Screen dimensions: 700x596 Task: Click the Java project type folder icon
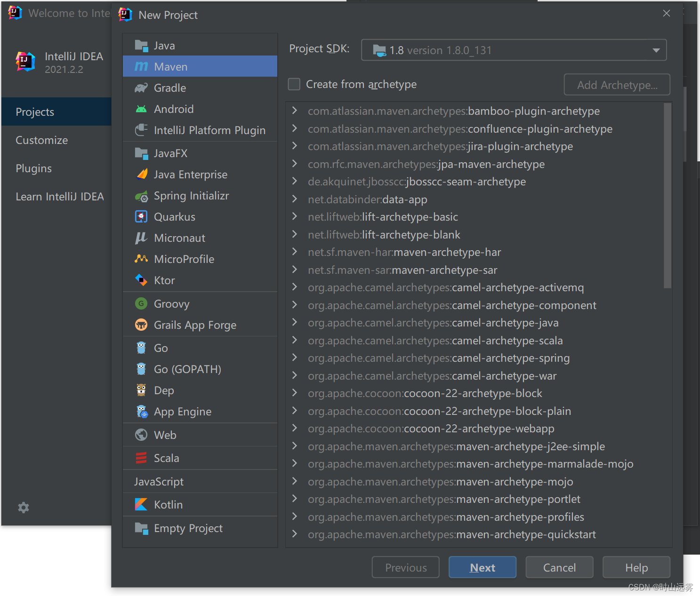click(141, 46)
